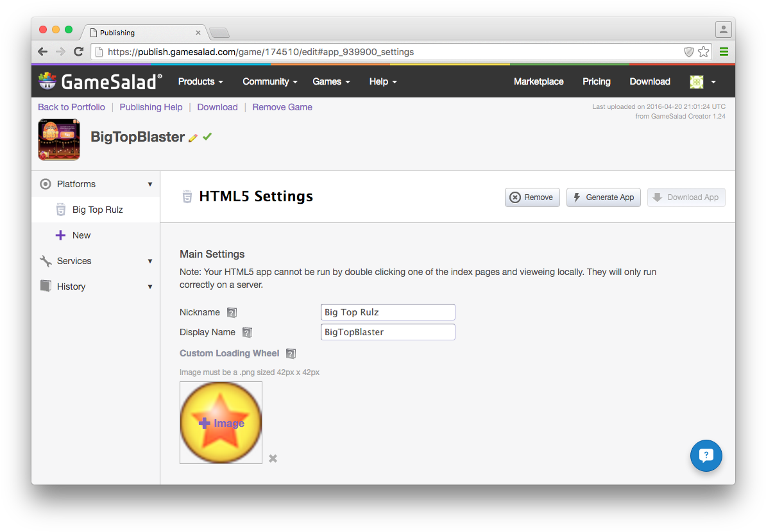Click the green checkmark next to BigTopBlaster
The height and width of the screenshot is (532, 766).
[x=208, y=137]
